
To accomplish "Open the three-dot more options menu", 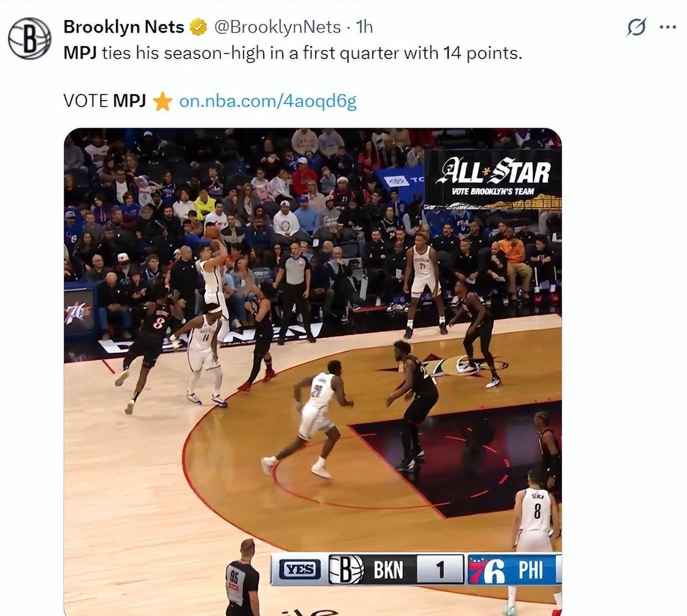I will [x=668, y=27].
